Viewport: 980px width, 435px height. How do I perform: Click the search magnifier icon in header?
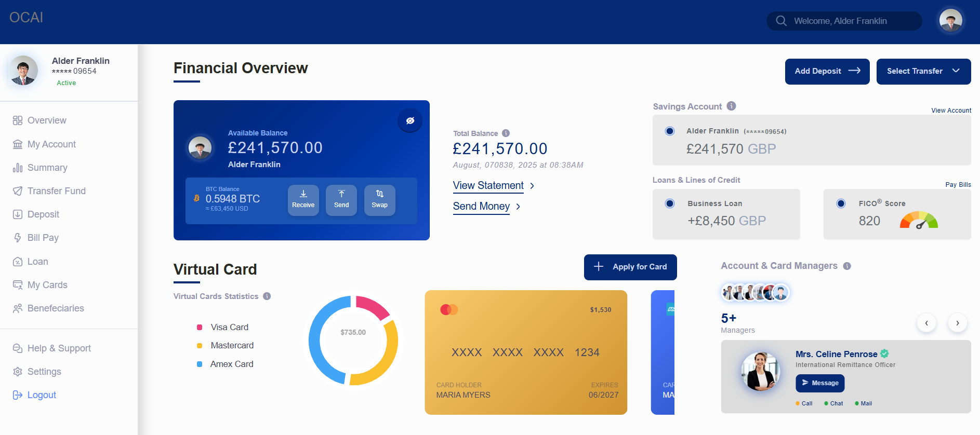coord(781,21)
